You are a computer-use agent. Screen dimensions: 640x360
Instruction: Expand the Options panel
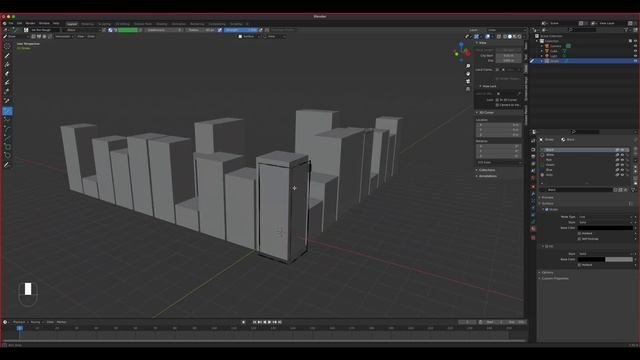pos(548,273)
